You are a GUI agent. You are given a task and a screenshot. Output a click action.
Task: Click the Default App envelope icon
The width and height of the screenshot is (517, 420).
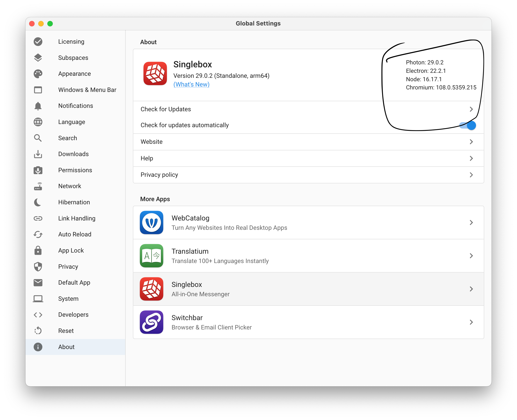click(x=38, y=283)
